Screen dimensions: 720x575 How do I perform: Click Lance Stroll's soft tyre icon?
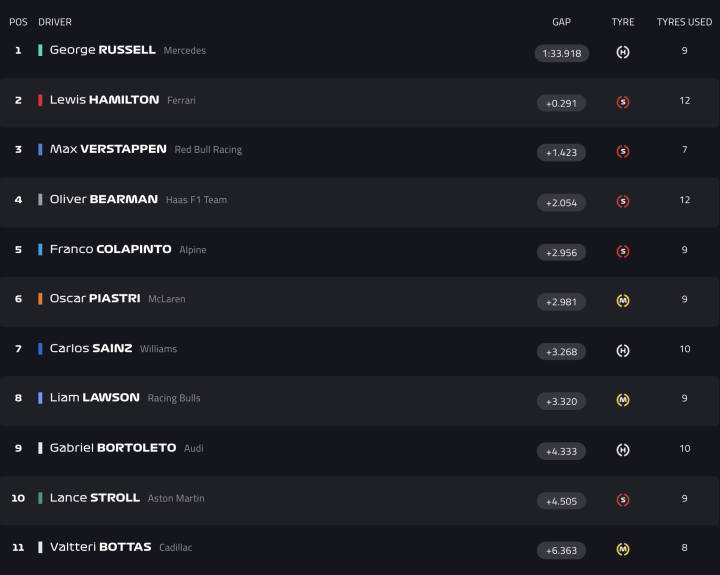coord(623,500)
